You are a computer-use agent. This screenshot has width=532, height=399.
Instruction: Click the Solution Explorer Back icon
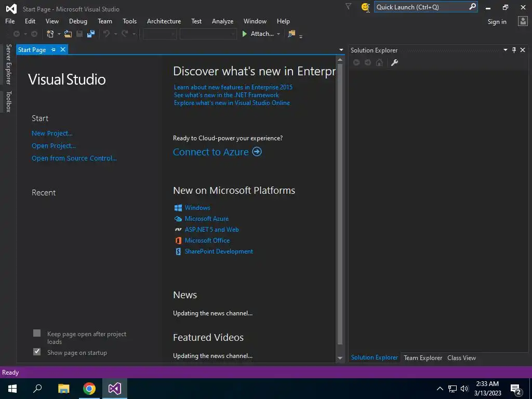click(356, 62)
